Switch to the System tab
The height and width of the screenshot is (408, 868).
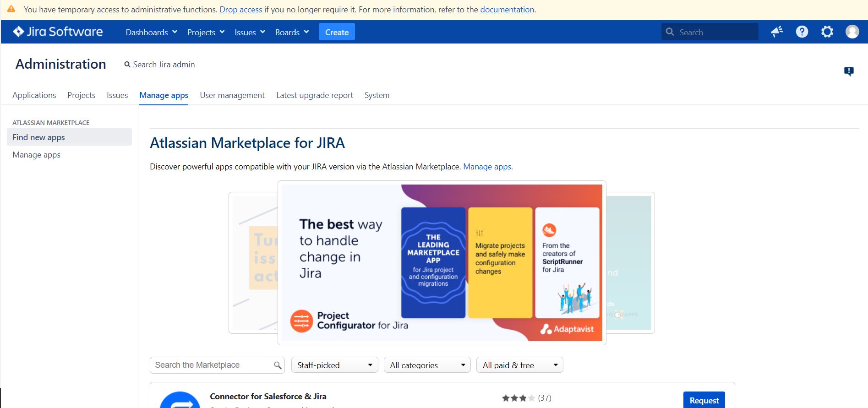pyautogui.click(x=377, y=95)
